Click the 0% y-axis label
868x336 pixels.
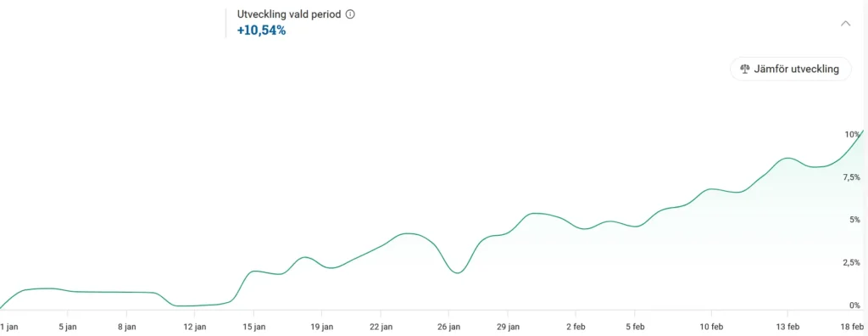(854, 305)
